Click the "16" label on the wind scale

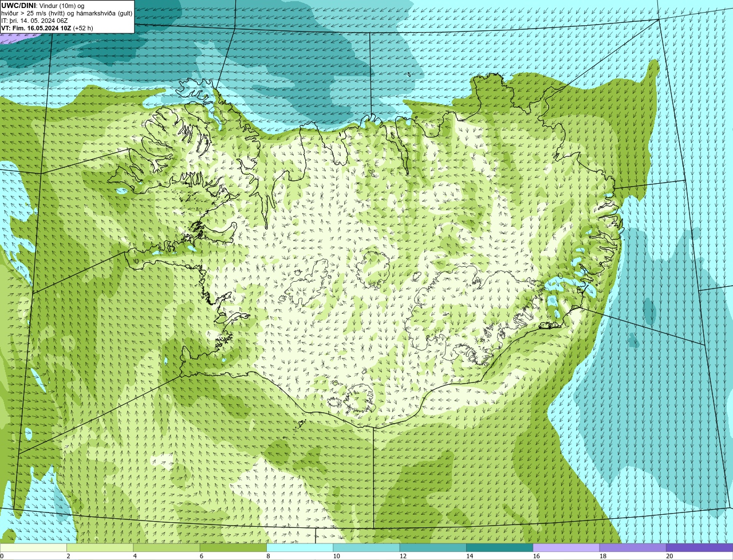(536, 556)
